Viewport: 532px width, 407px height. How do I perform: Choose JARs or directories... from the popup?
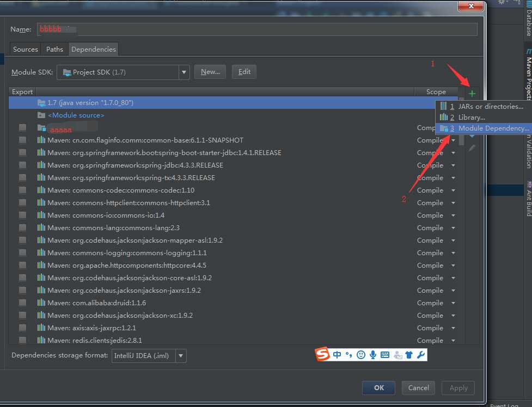pyautogui.click(x=483, y=107)
